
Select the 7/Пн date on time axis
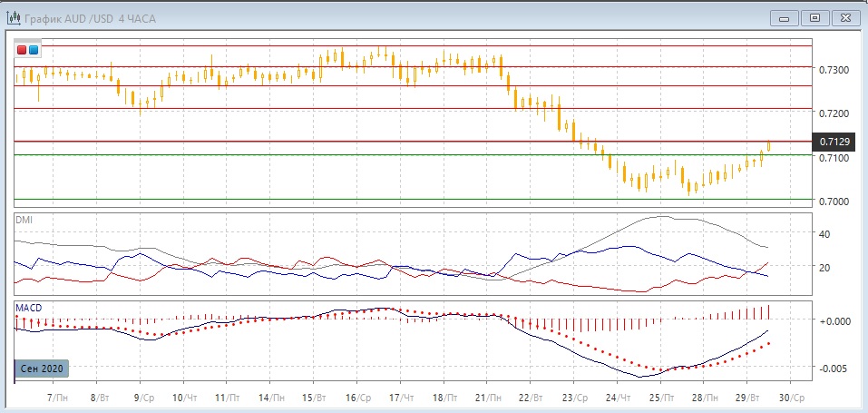click(56, 398)
